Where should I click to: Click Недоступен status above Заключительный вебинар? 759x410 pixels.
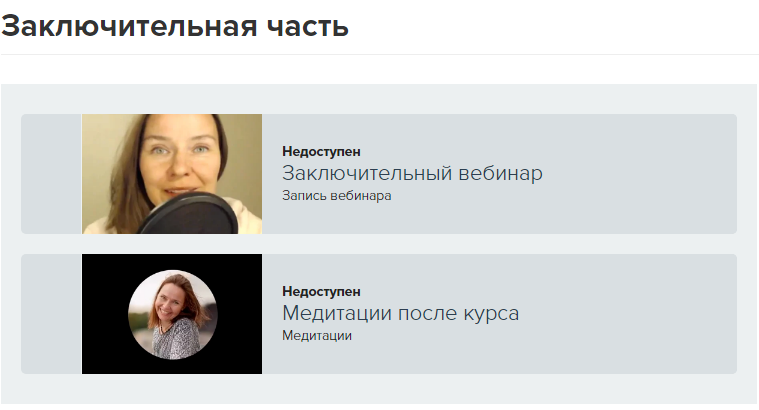[321, 152]
